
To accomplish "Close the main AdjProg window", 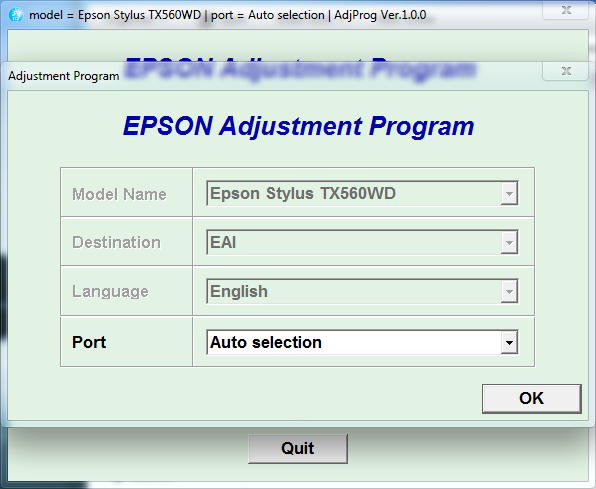I will pos(566,10).
